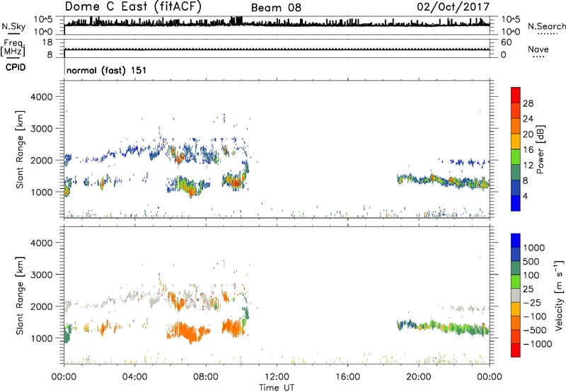Viewport: 566px width, 392px height.
Task: Click the 'CPID' label
Action: pyautogui.click(x=16, y=67)
